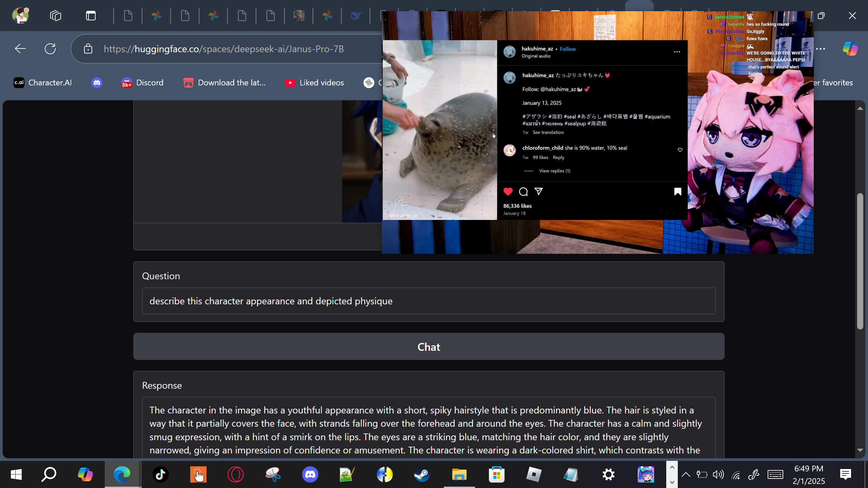Open Steam from the taskbar
868x488 pixels.
click(x=422, y=474)
